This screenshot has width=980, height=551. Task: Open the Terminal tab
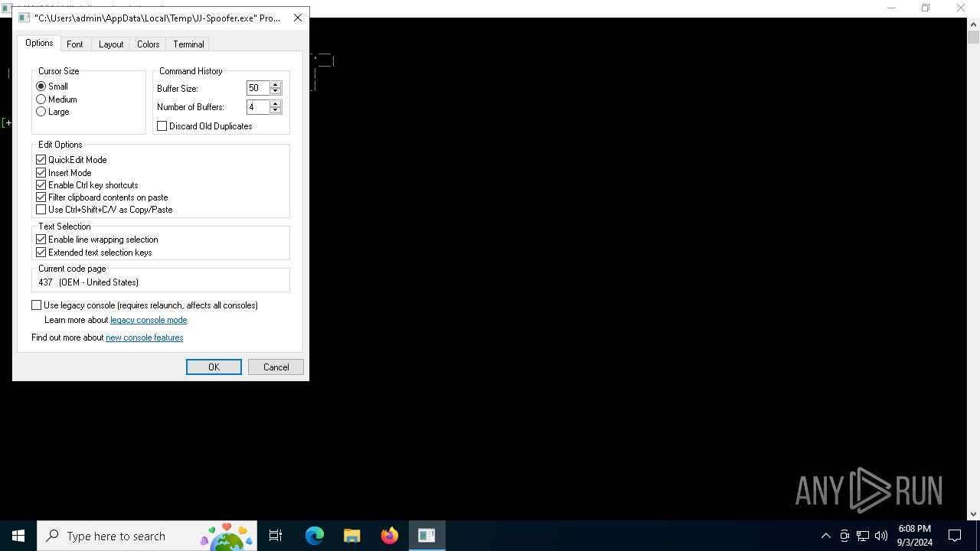click(x=188, y=44)
